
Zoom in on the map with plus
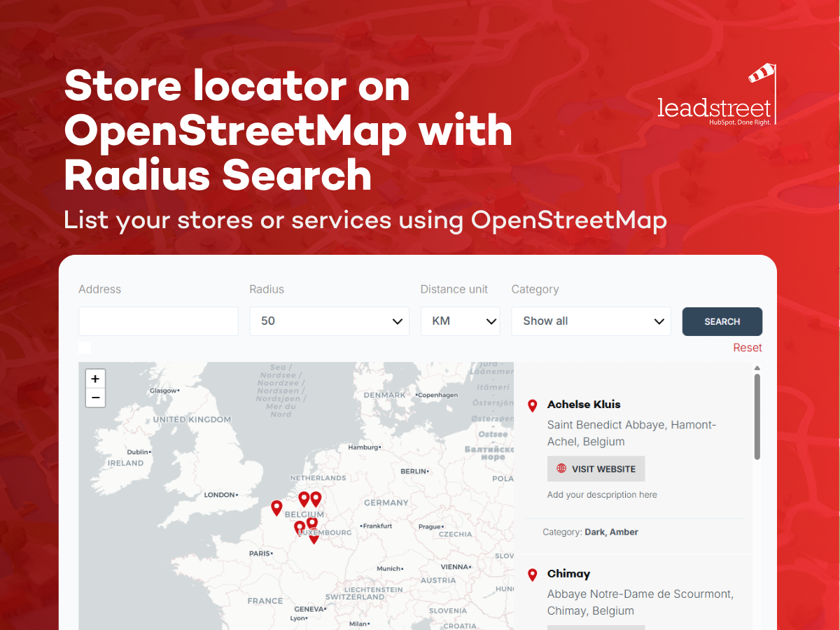[x=95, y=379]
